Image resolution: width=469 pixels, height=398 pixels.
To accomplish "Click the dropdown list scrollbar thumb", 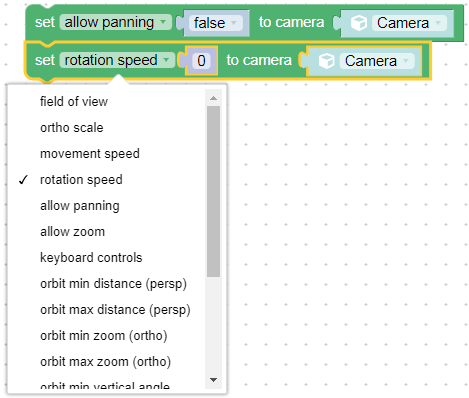I will [213, 192].
